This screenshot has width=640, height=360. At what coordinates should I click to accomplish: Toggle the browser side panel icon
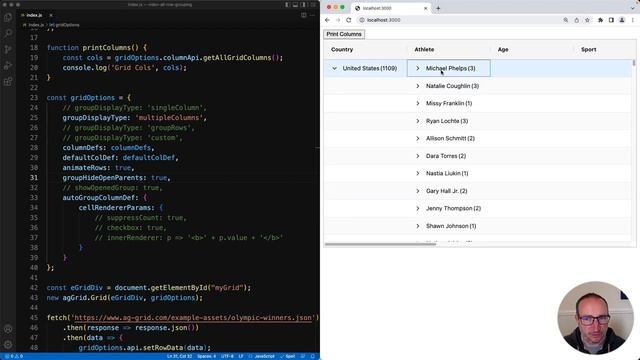[x=611, y=20]
